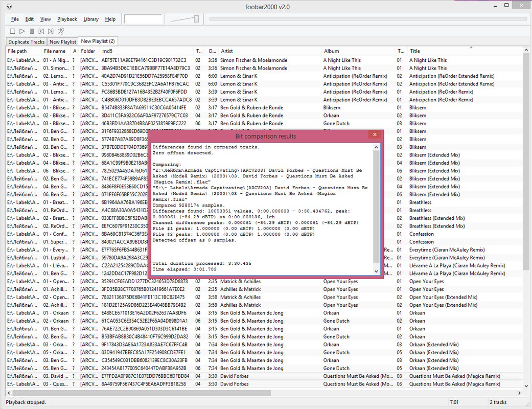Click 'Total duration processed: 3:30.435' line

click(x=202, y=263)
